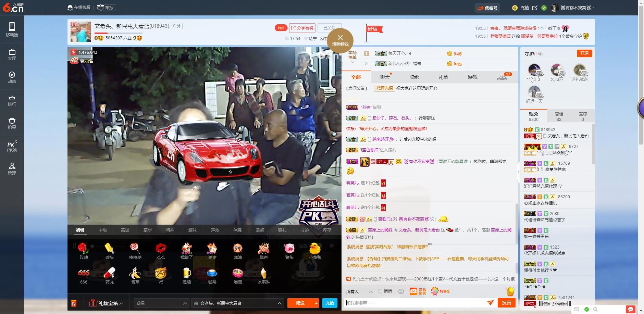This screenshot has height=314, width=644.
Task: Send the 玫瑰 rose gift
Action: (x=84, y=251)
